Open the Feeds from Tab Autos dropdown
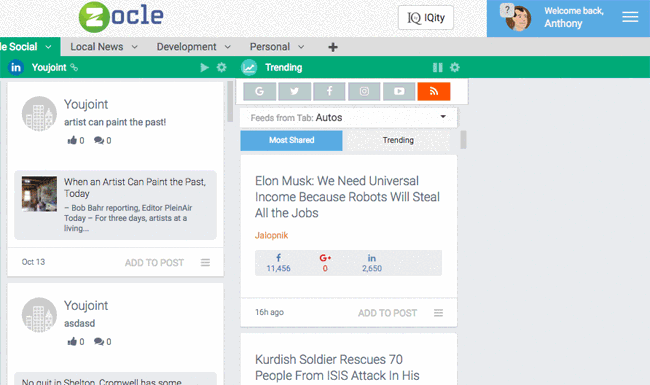The width and height of the screenshot is (650, 385). [349, 118]
